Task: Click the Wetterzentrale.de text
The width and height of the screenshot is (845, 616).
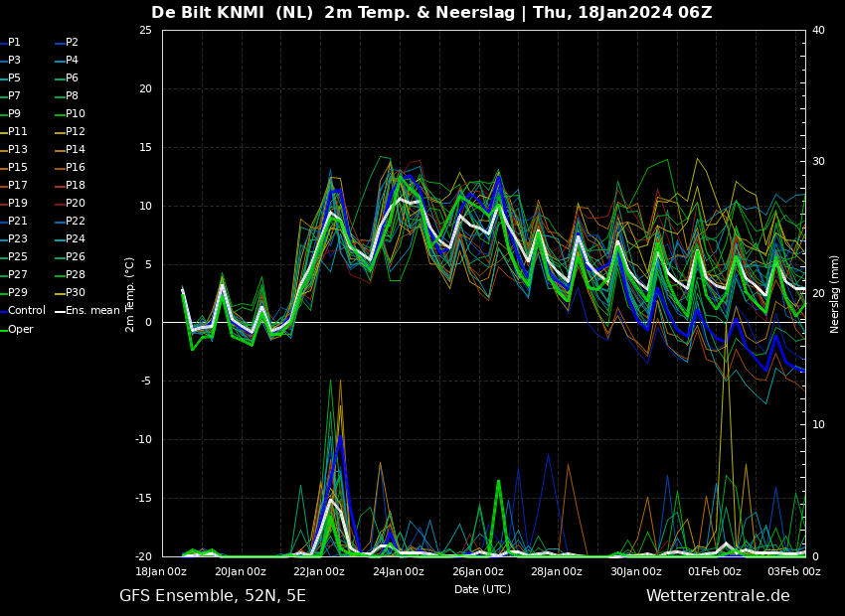Action: click(x=718, y=595)
